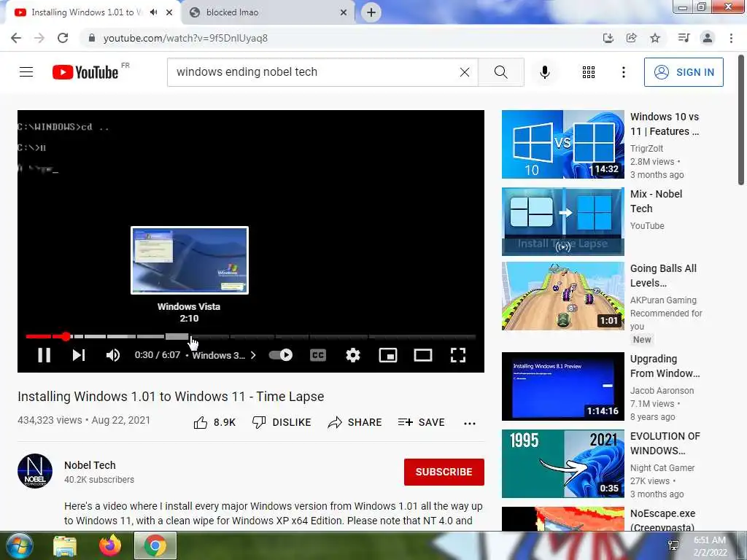
Task: Toggle the autoplay switch
Action: tap(281, 355)
